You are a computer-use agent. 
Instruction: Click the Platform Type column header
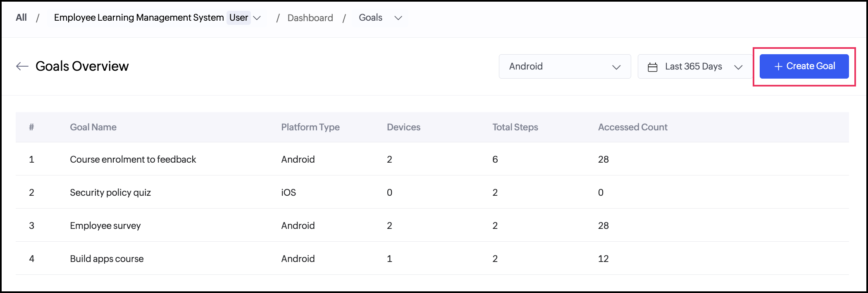[310, 127]
